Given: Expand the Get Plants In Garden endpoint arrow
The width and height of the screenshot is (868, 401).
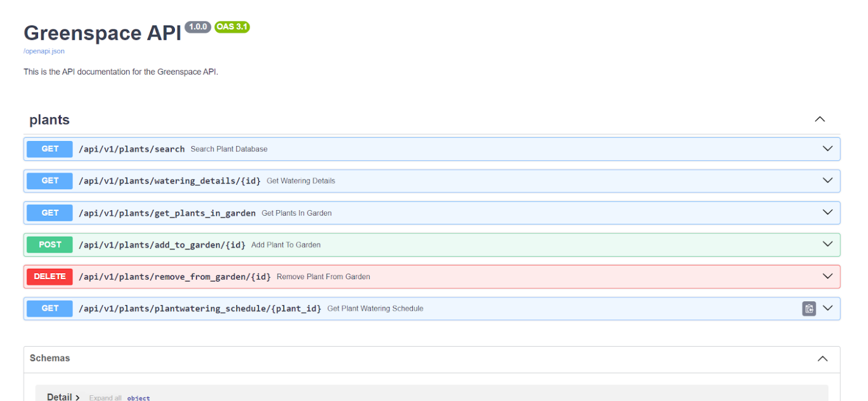Looking at the screenshot, I should (x=827, y=212).
